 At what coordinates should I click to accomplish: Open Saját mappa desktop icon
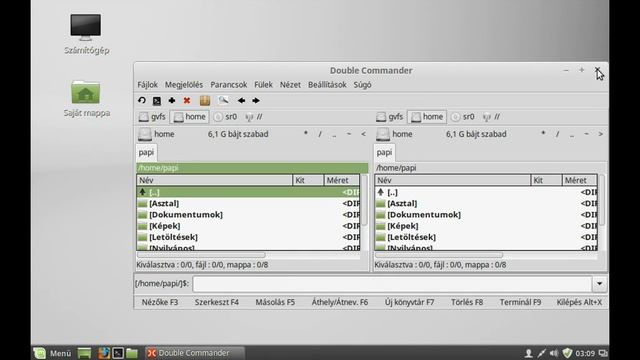tap(86, 98)
